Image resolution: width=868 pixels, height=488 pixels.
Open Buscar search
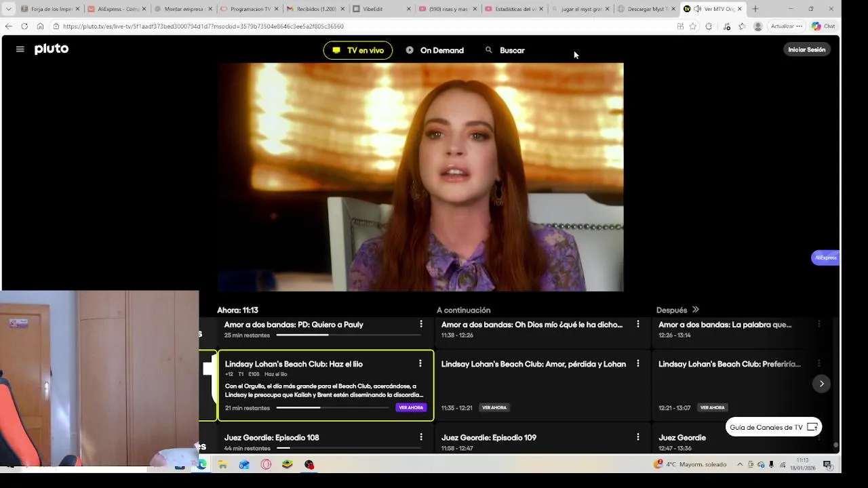tap(505, 50)
